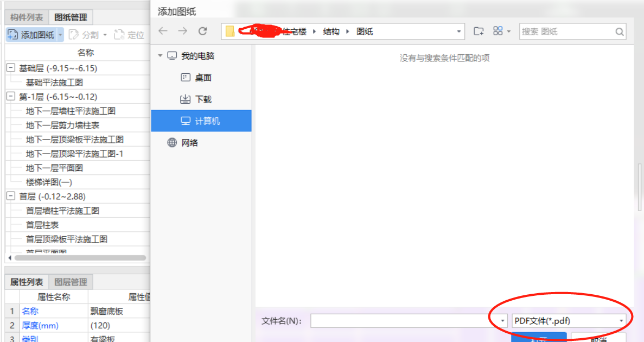Image resolution: width=644 pixels, height=342 pixels.
Task: Select 地下一层墙柱平法施工图 drawing
Action: (x=71, y=111)
